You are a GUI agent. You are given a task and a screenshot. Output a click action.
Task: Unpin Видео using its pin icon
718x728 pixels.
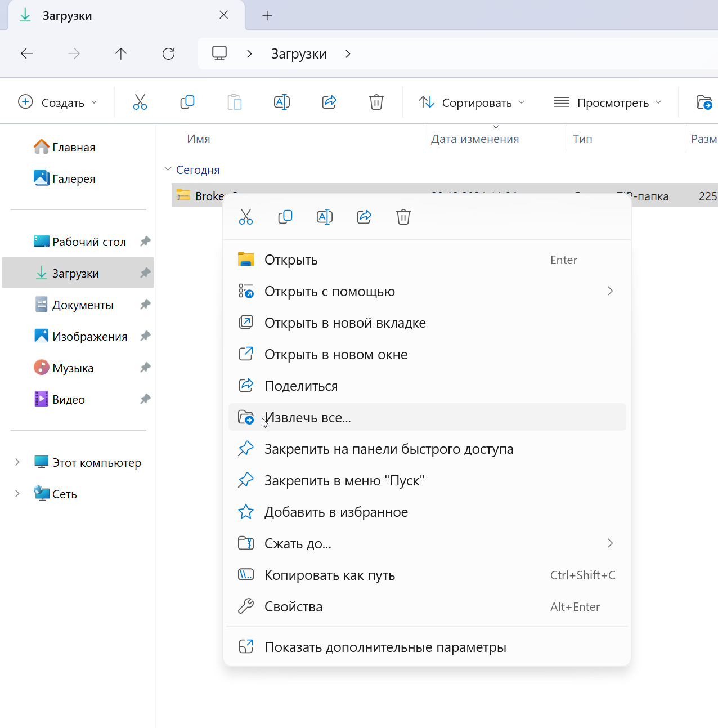click(x=145, y=399)
